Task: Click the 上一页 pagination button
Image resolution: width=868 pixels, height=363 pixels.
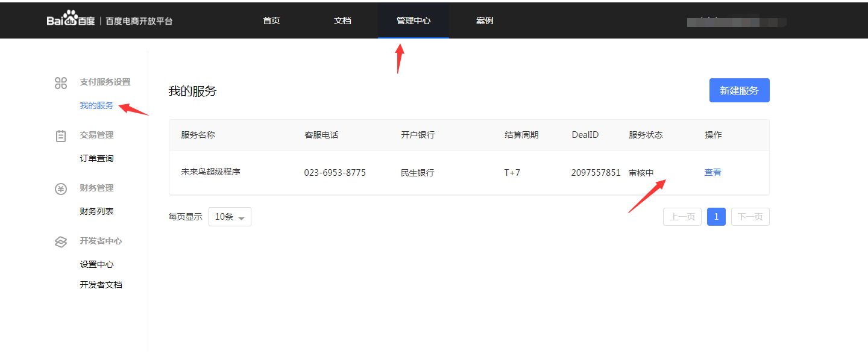Action: coord(682,217)
